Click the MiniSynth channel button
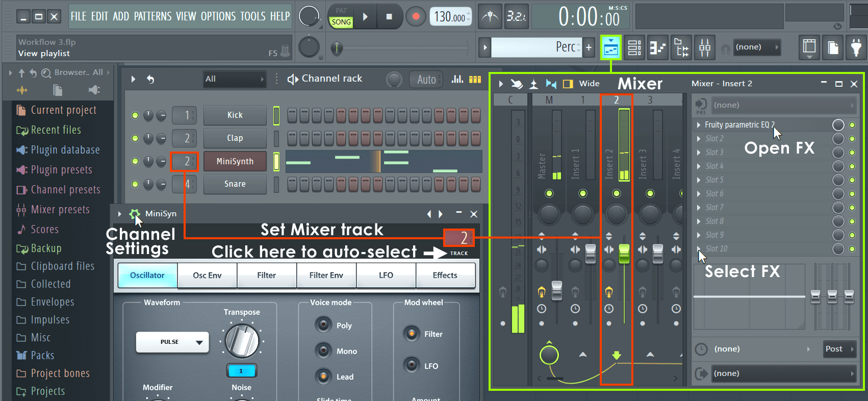The width and height of the screenshot is (868, 401). tap(235, 161)
